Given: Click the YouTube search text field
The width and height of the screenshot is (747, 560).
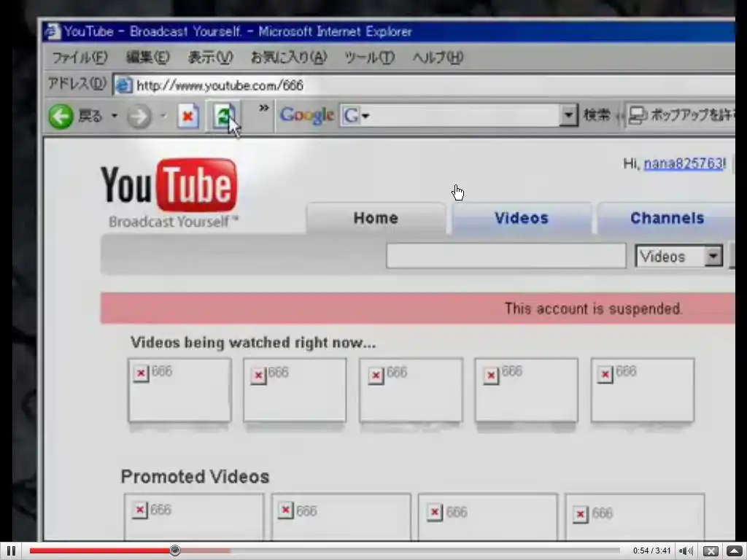Looking at the screenshot, I should click(x=506, y=256).
